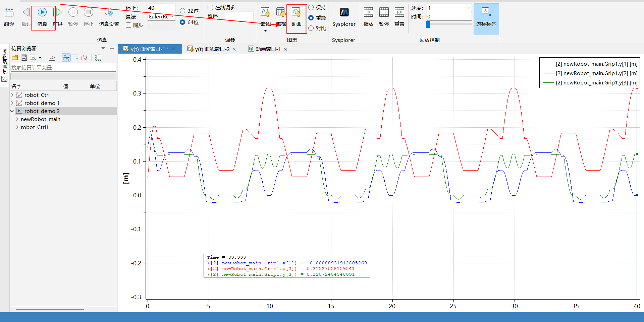This screenshot has height=322, width=644.
Task: Open the 算法 algorithm dropdown
Action: click(162, 17)
